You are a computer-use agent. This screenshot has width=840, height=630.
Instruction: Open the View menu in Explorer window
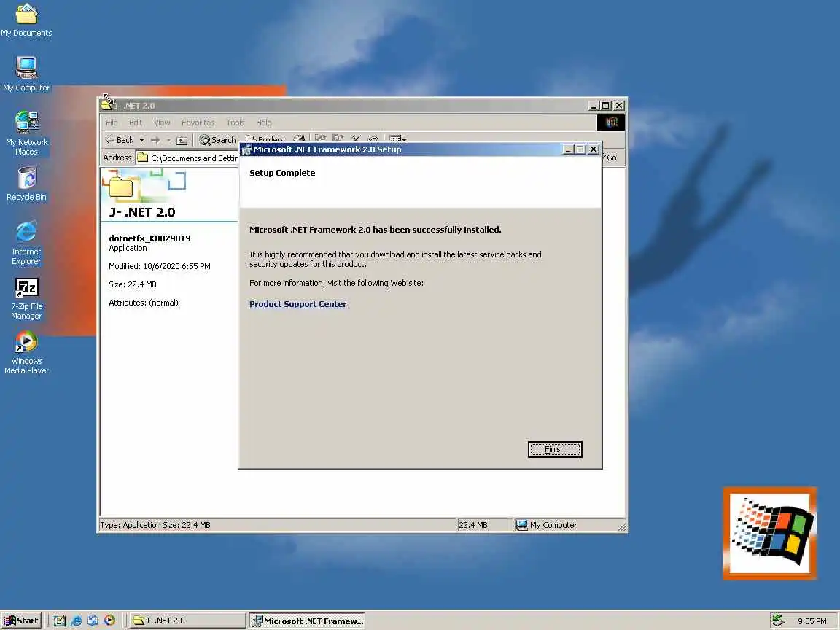pyautogui.click(x=162, y=122)
